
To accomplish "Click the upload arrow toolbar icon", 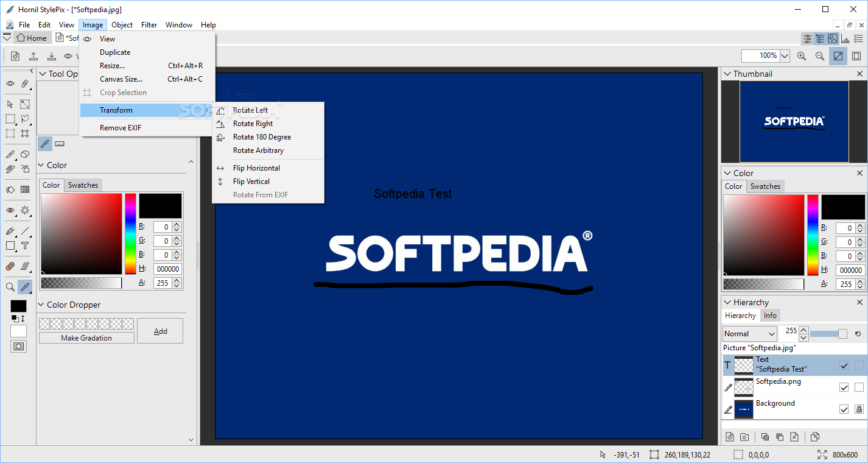I will (33, 56).
